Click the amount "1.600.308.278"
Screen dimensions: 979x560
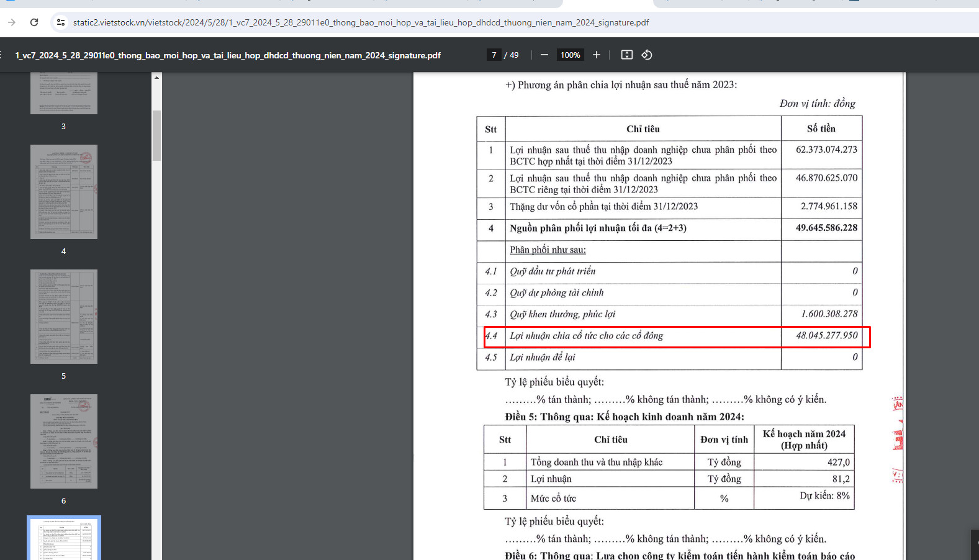[829, 314]
